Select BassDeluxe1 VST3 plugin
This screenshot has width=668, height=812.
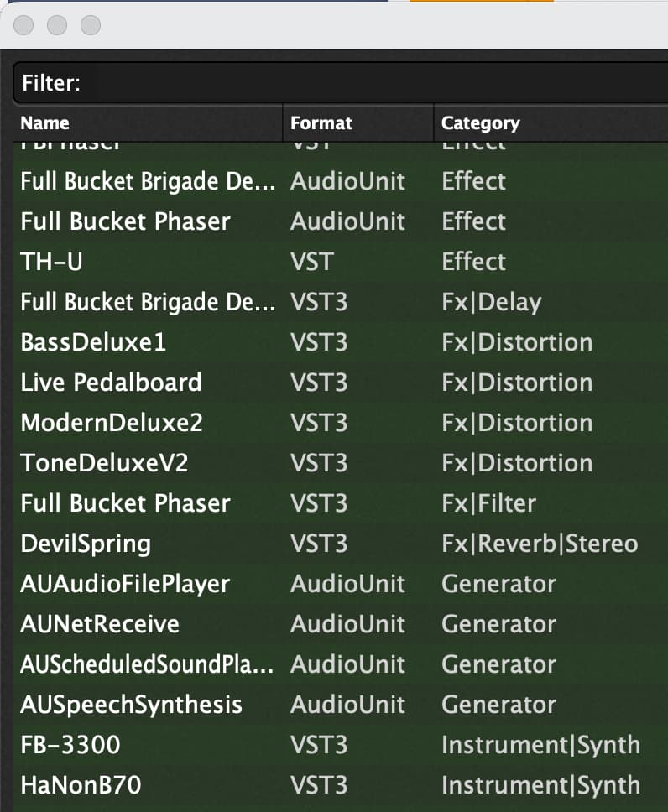tap(341, 342)
